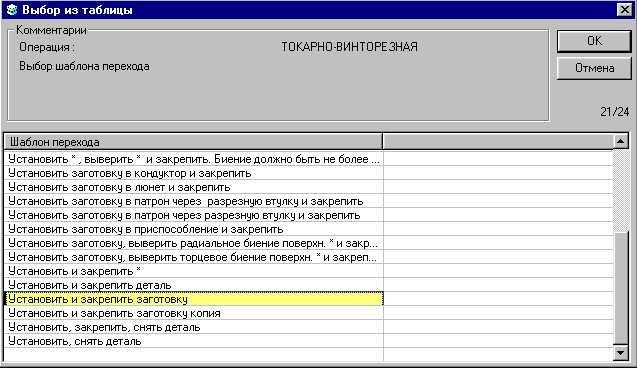Select row 'Установить заготовку в приспособление и закрепить'
The width and height of the screenshot is (637, 368).
click(193, 229)
